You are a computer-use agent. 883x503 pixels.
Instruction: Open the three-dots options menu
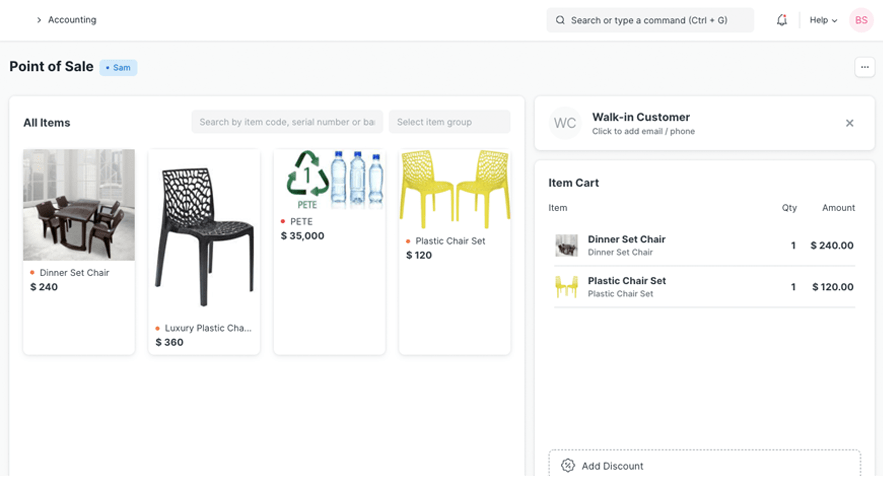click(864, 67)
